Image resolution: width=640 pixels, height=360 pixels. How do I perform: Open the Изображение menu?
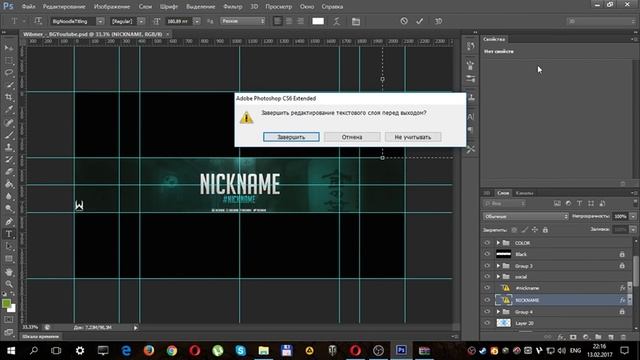click(112, 7)
